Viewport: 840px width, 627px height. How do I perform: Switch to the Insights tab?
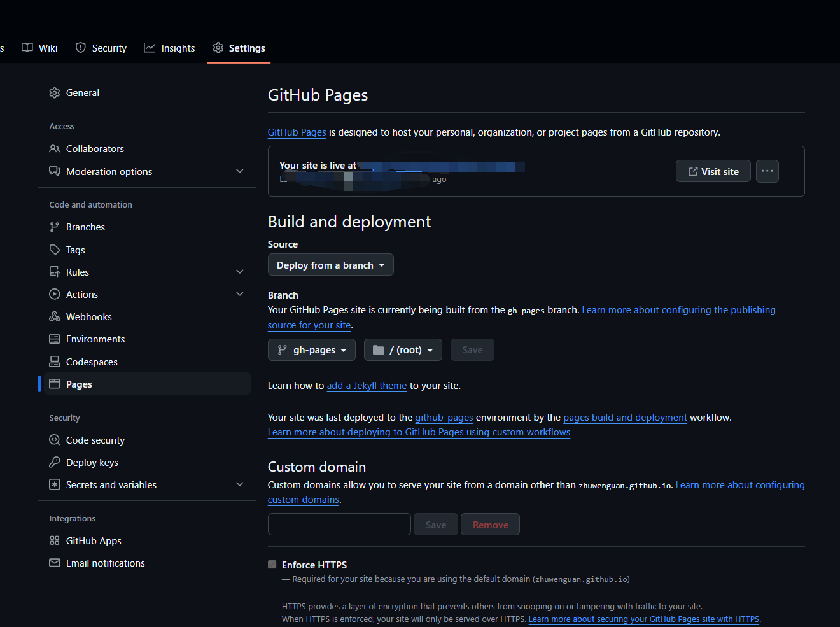click(x=169, y=48)
